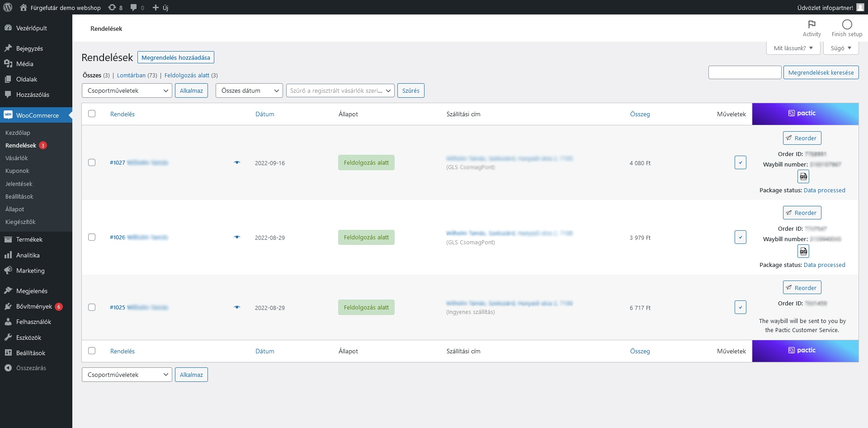Show the Feldolgozás alatt filter view
The height and width of the screenshot is (428, 868).
tap(187, 75)
